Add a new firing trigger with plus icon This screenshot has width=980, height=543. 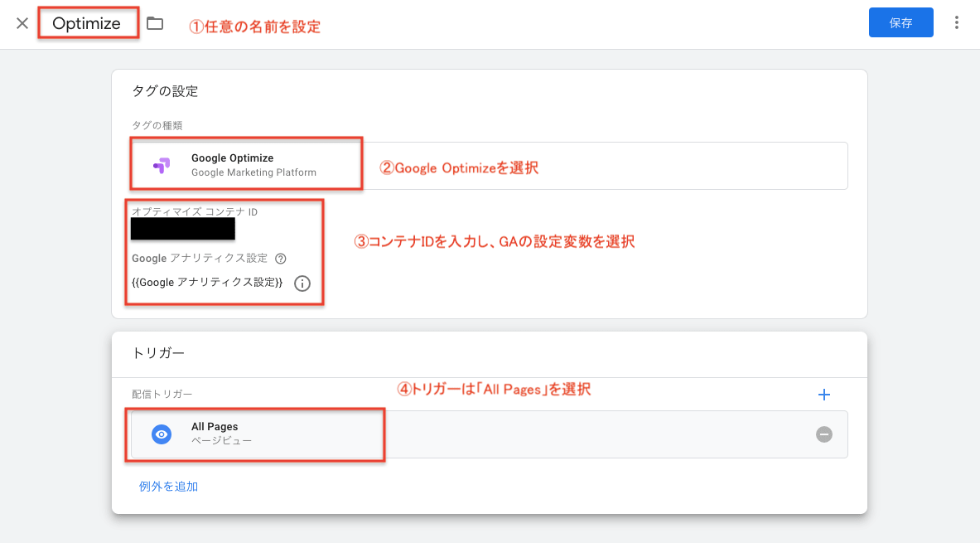pos(823,395)
